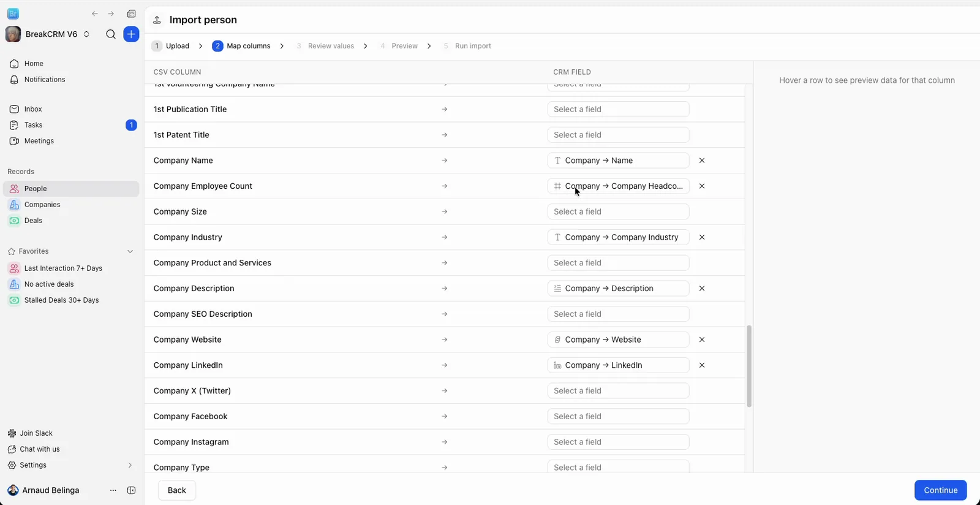Click the Back button
This screenshot has height=505, width=980.
pos(177,490)
